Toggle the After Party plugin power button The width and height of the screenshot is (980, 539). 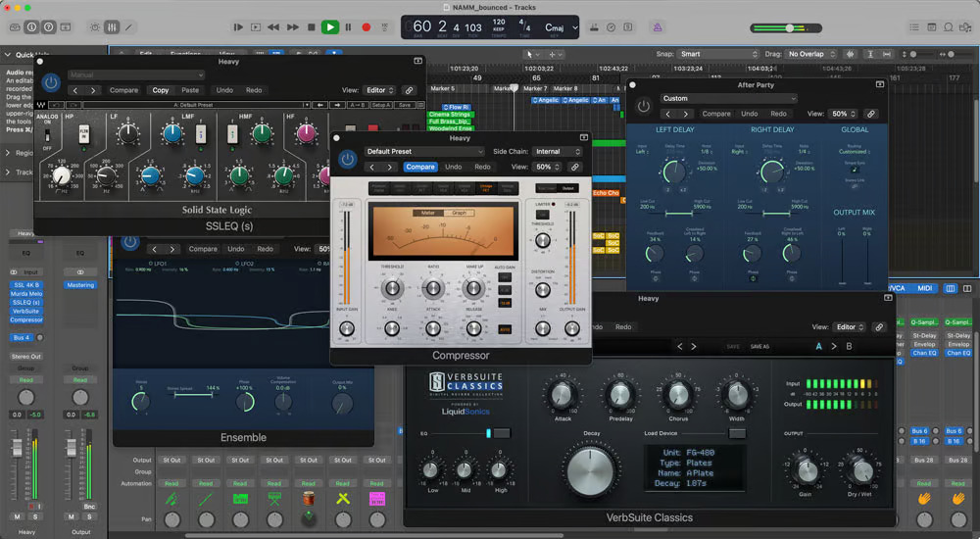644,107
